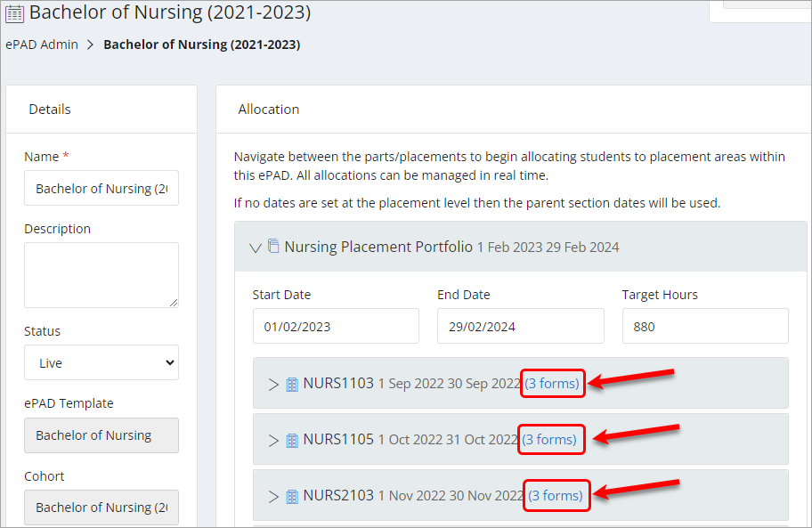Collapse the Nursing Placement Portfolio section
Screen dimensions: 812x528
[256, 248]
